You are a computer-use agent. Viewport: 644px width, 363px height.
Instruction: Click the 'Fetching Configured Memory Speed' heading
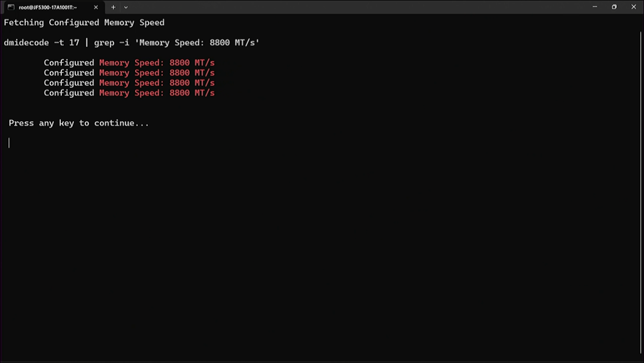coord(84,23)
